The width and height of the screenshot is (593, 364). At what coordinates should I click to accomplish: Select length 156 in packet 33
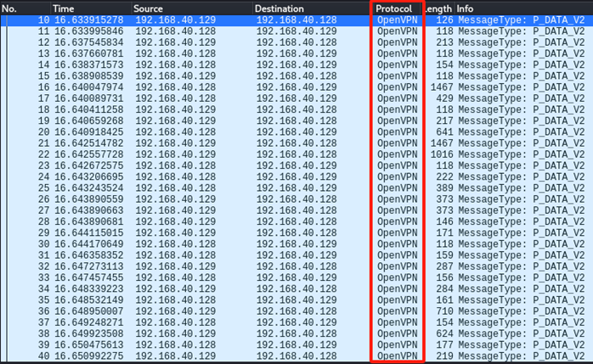pyautogui.click(x=444, y=277)
